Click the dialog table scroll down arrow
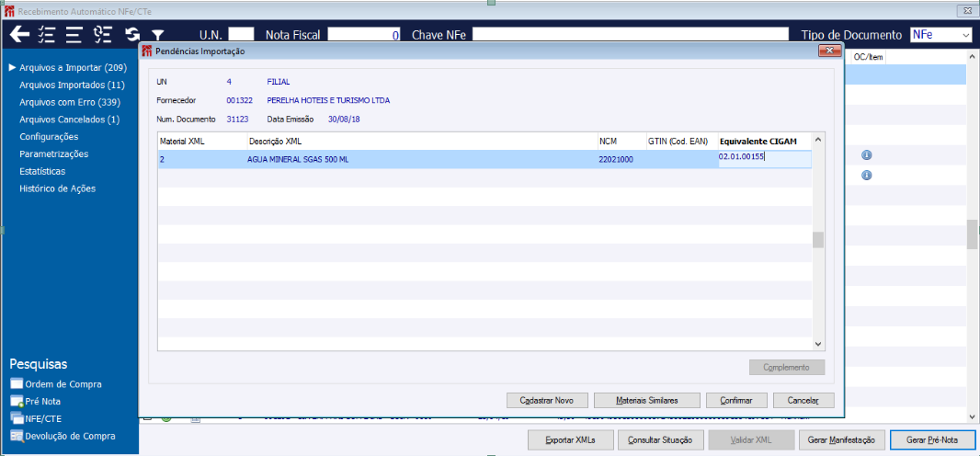 tap(818, 344)
